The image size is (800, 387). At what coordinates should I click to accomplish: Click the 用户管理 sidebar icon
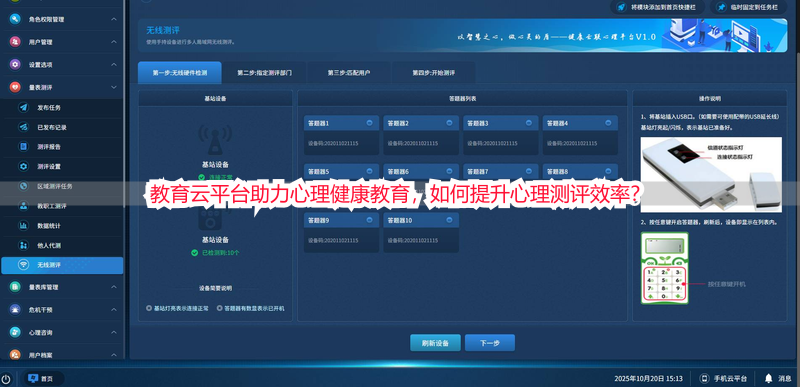coord(15,42)
